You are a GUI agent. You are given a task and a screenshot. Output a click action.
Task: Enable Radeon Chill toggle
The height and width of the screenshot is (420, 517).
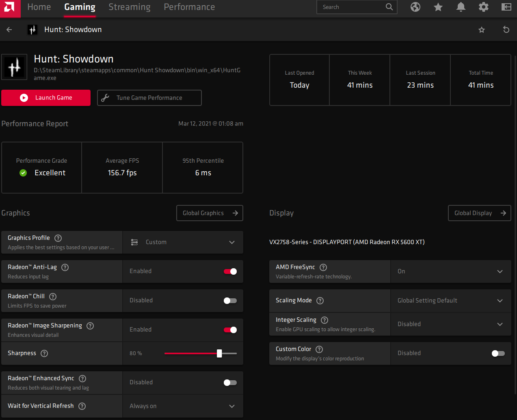[x=230, y=301]
